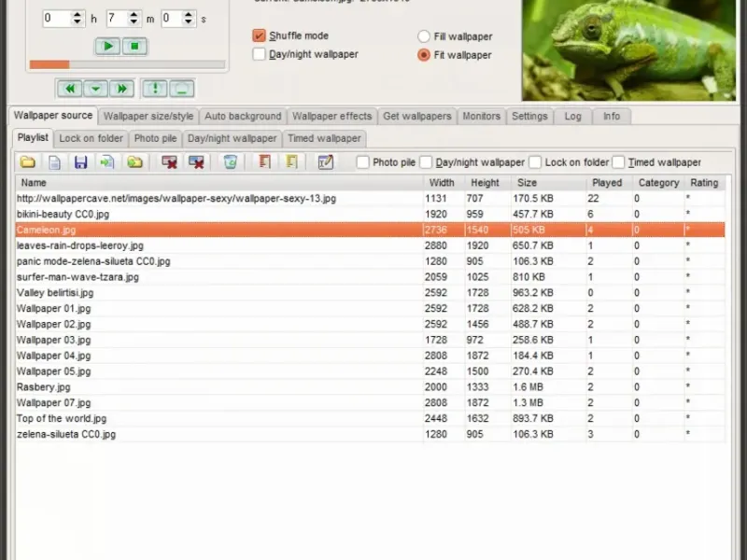Image resolution: width=747 pixels, height=560 pixels.
Task: Tick the toolbar Day/night wallpaper checkbox
Action: [426, 162]
